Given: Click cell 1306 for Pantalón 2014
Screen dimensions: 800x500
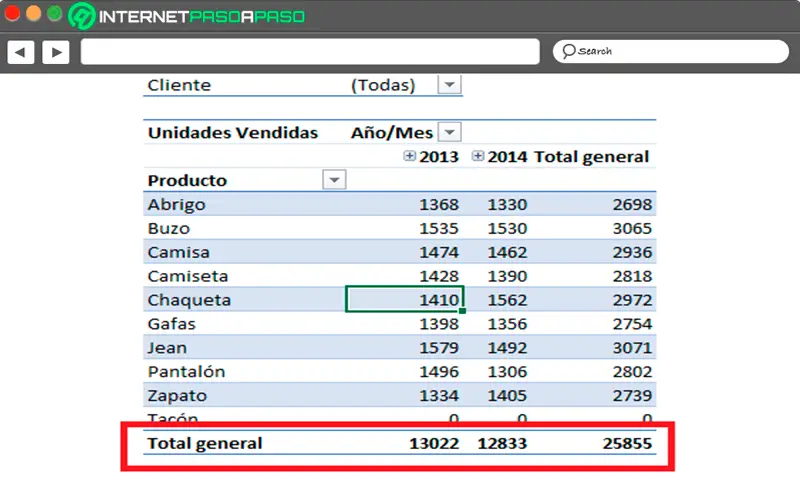Looking at the screenshot, I should [x=507, y=372].
